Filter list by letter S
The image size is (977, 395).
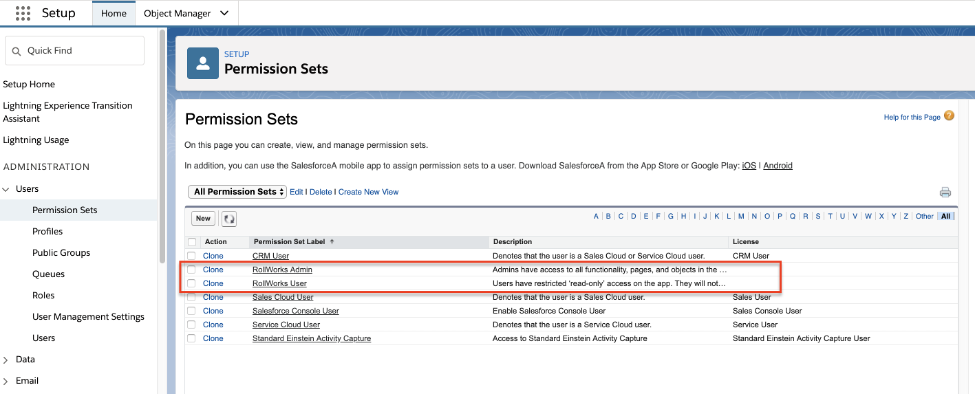(x=818, y=216)
